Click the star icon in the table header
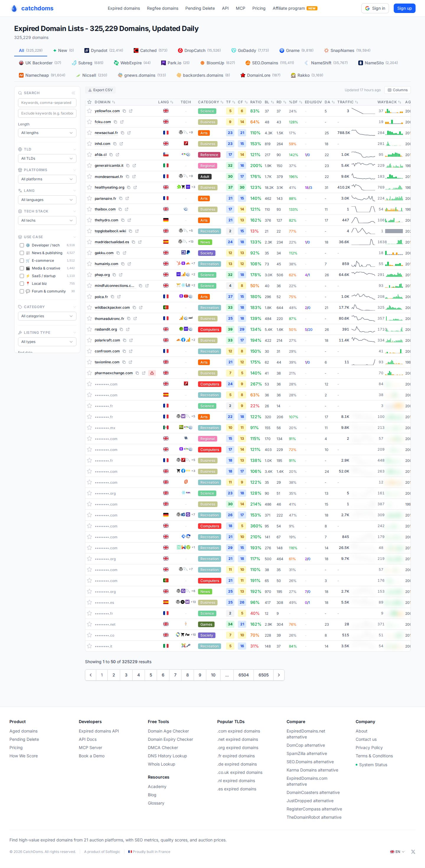The image size is (425, 868). coord(89,102)
